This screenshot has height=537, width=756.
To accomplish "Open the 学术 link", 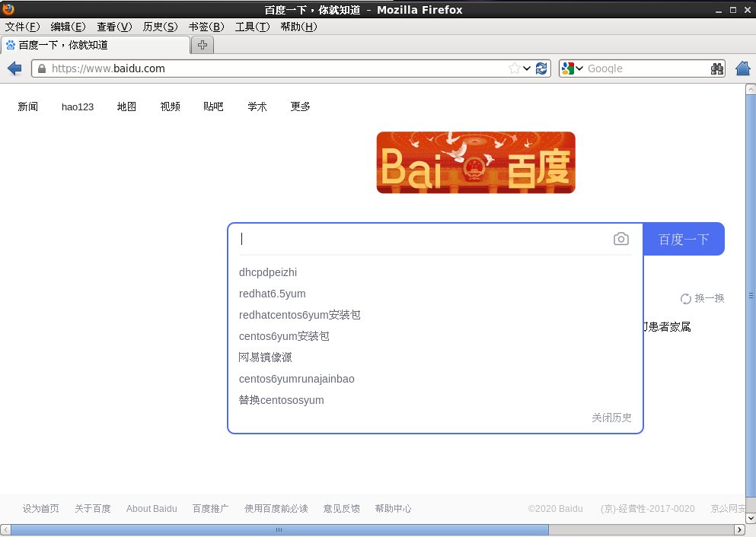I will pos(257,106).
